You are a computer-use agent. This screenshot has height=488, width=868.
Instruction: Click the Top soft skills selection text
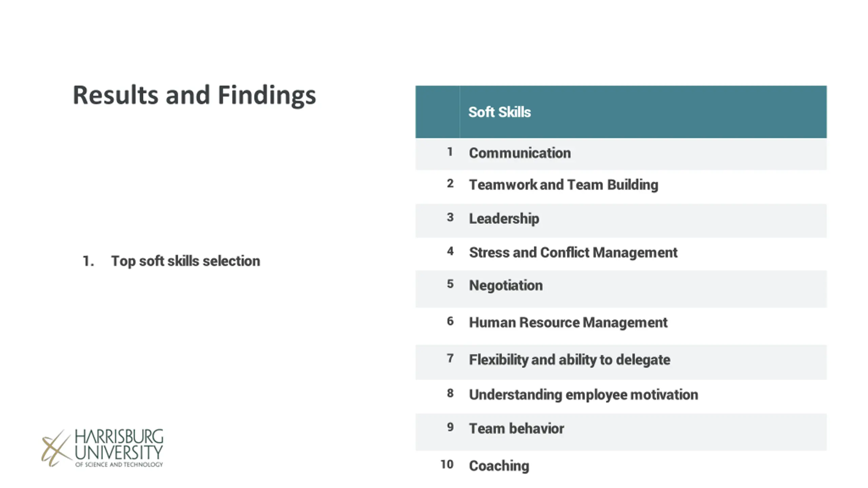(185, 262)
